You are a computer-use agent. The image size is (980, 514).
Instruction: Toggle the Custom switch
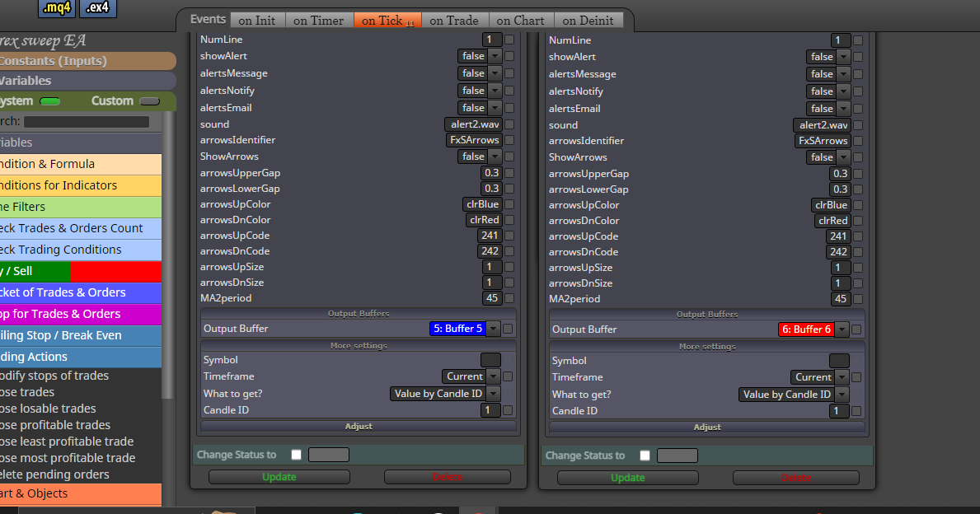click(149, 101)
